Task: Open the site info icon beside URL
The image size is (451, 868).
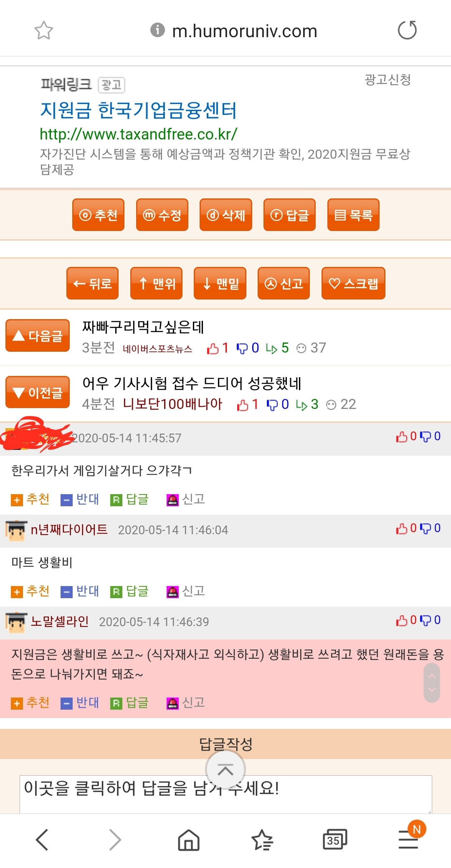Action: click(157, 30)
